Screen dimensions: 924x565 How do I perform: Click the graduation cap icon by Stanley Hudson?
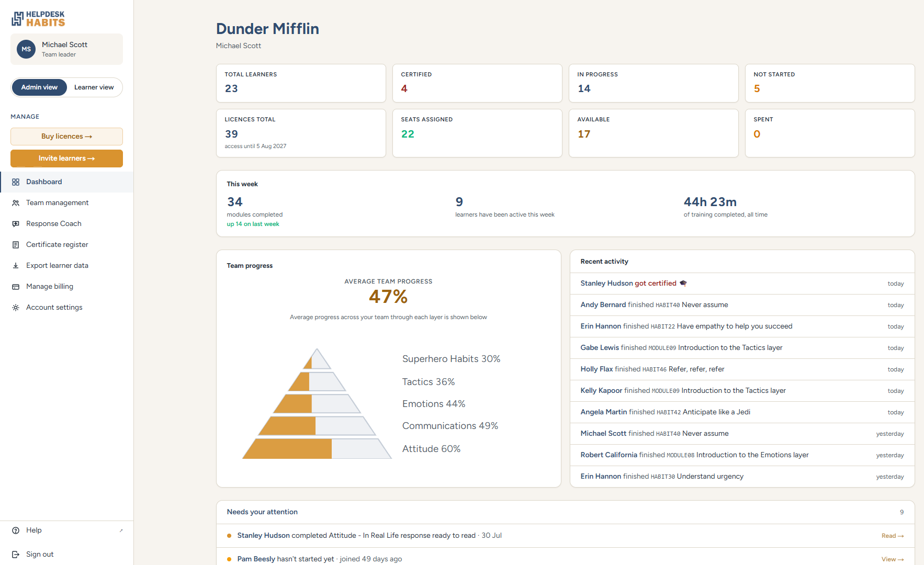(683, 284)
